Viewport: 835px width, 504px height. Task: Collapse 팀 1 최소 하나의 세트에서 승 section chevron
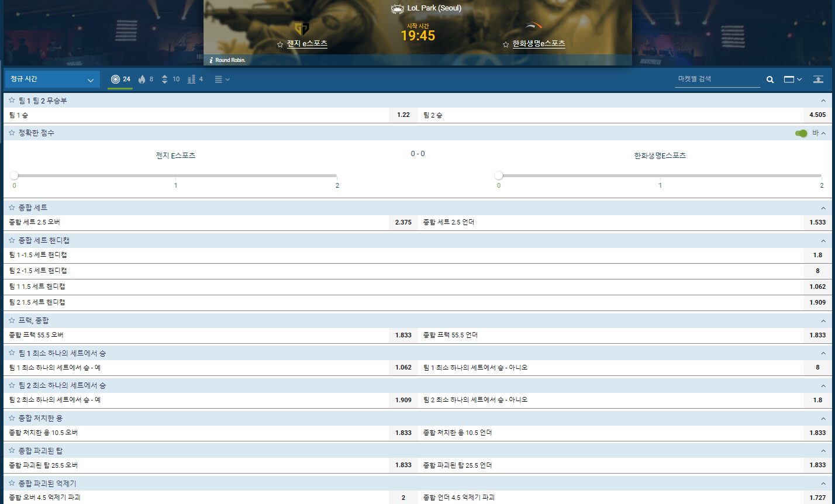(x=824, y=354)
